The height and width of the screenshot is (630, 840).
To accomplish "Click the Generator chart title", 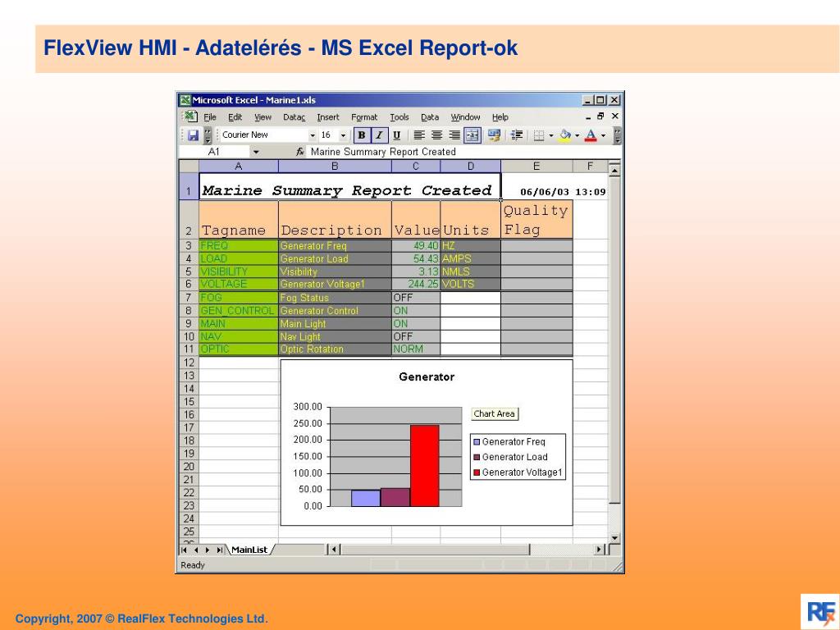I will pos(427,377).
